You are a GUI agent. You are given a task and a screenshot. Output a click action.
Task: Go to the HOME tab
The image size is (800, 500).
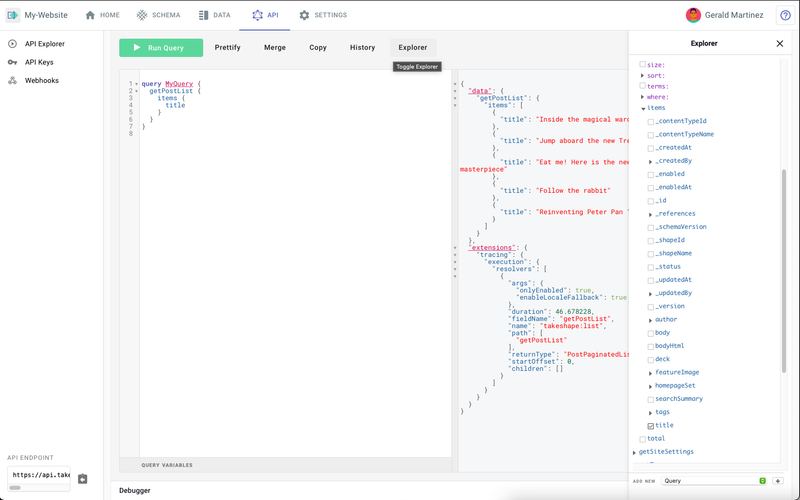point(103,15)
